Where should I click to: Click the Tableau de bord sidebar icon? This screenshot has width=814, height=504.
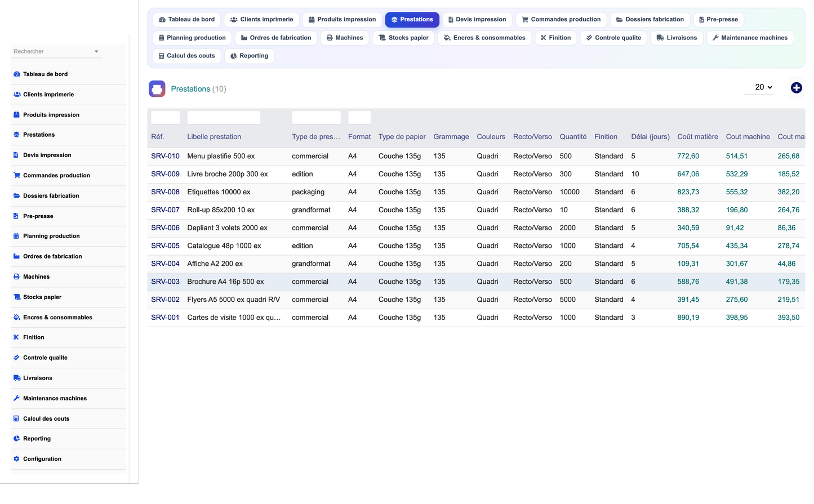coord(17,74)
